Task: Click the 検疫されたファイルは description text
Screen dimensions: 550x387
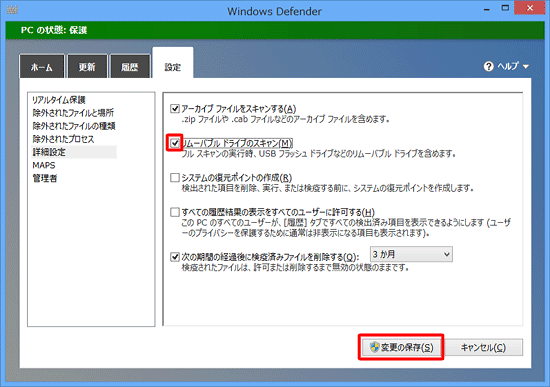Action: [x=295, y=268]
